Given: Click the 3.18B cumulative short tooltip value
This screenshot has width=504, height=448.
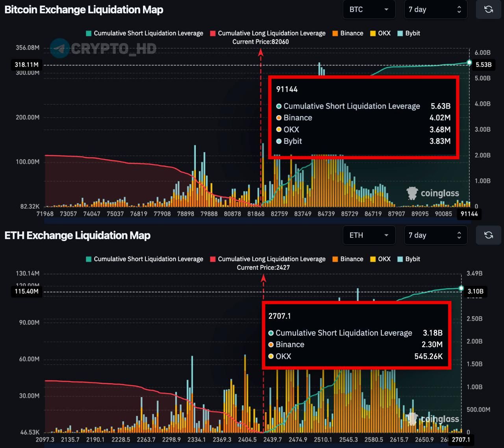Looking at the screenshot, I should coord(433,333).
